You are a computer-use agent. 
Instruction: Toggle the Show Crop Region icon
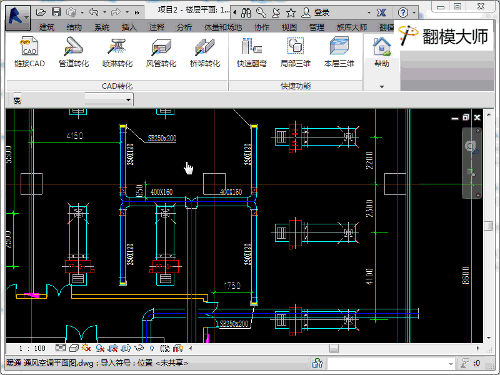[126, 349]
